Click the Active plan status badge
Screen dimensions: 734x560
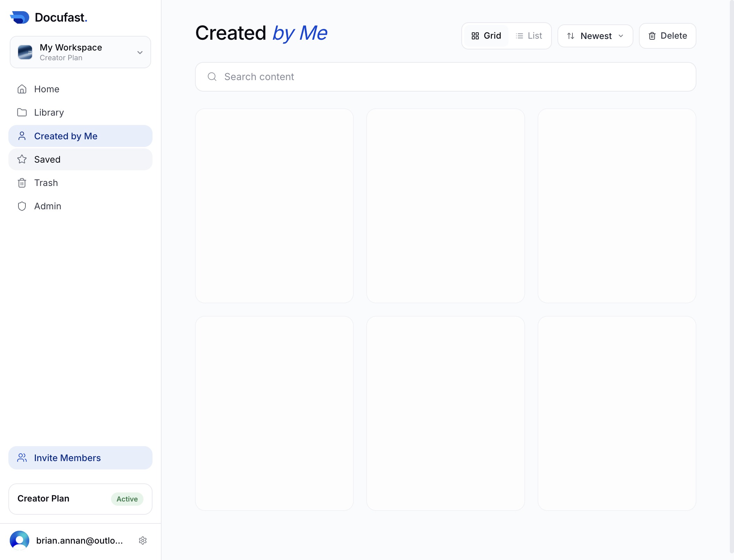click(x=127, y=499)
